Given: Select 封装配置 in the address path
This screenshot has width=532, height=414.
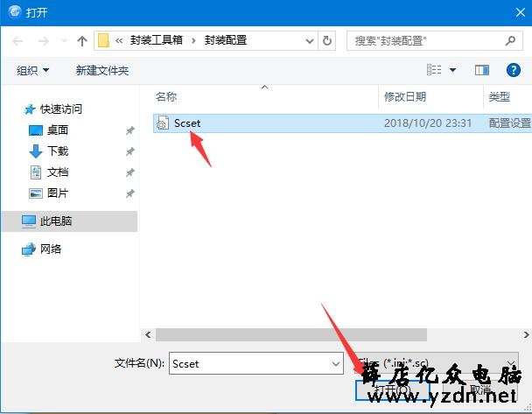Looking at the screenshot, I should 226,40.
